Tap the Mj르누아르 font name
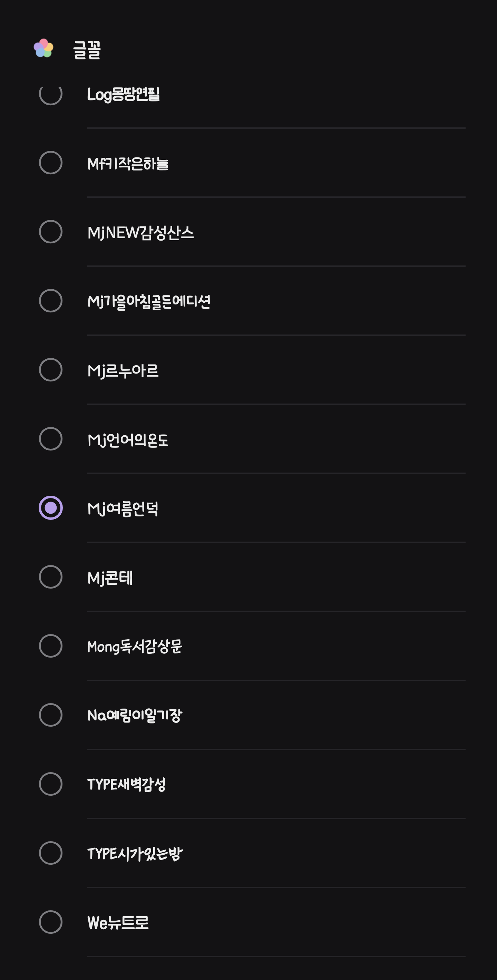Image resolution: width=497 pixels, height=980 pixels. [x=123, y=370]
